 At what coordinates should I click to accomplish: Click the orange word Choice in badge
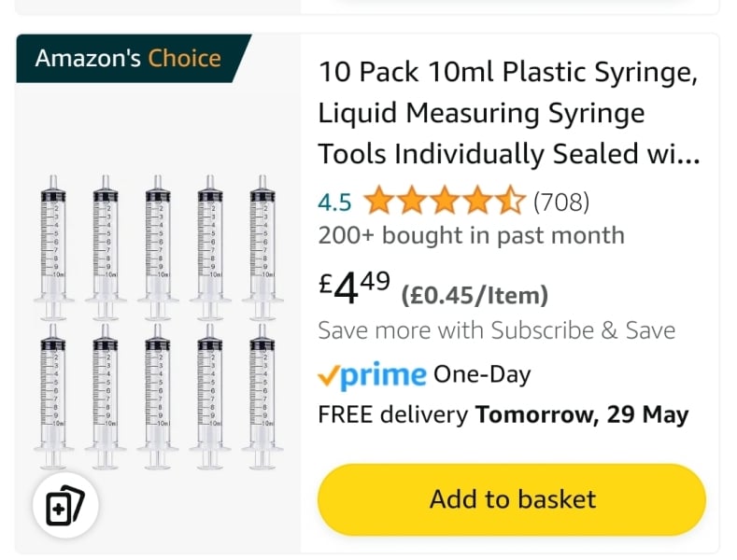[184, 59]
